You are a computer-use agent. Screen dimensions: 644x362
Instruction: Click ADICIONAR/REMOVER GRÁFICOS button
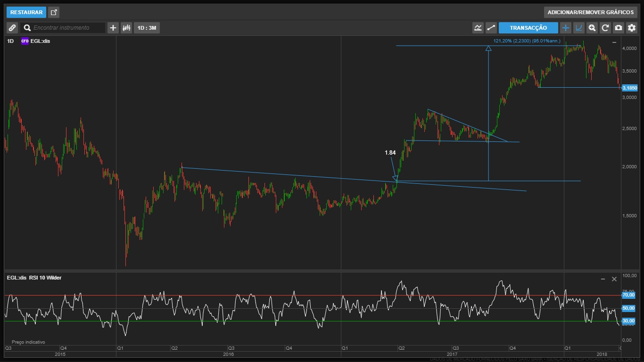click(590, 12)
